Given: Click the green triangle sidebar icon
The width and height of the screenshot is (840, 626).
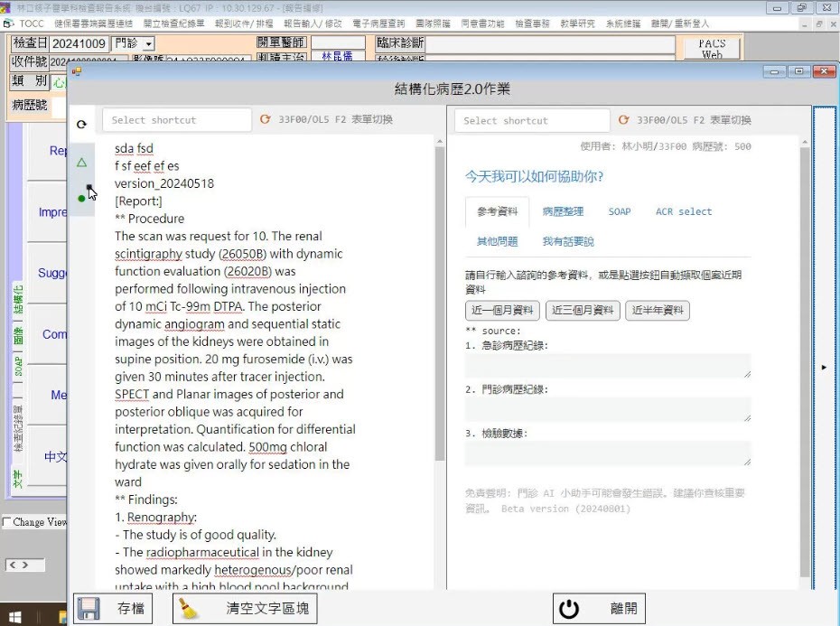Looking at the screenshot, I should click(x=81, y=163).
